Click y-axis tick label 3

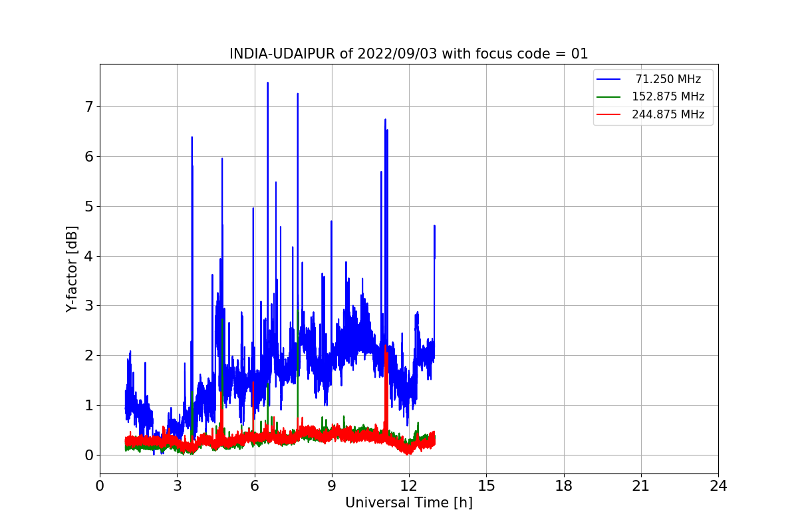click(x=89, y=306)
